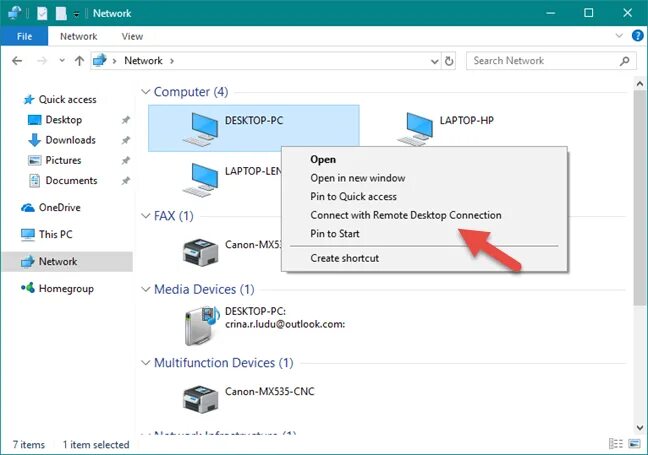Click the refresh button beside the address bar
The width and height of the screenshot is (648, 455).
(x=449, y=61)
